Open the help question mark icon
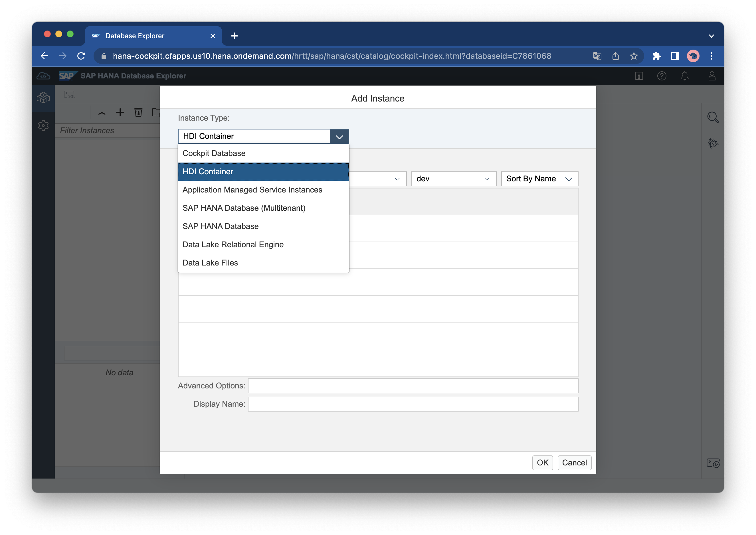 coord(661,76)
